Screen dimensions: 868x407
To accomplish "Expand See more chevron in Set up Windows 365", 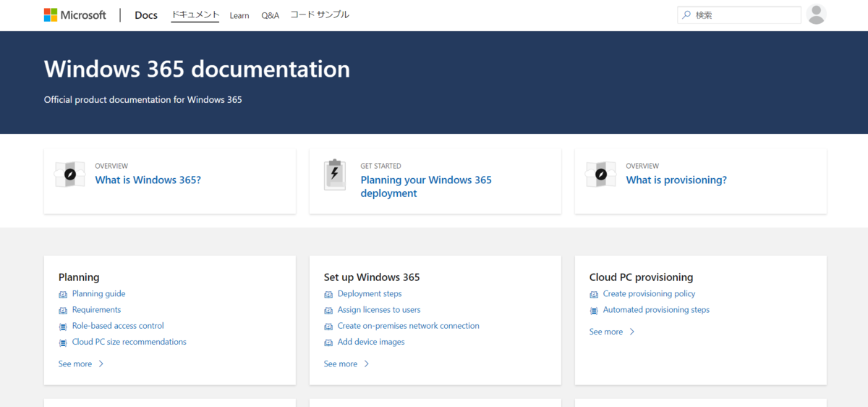I will [x=366, y=364].
